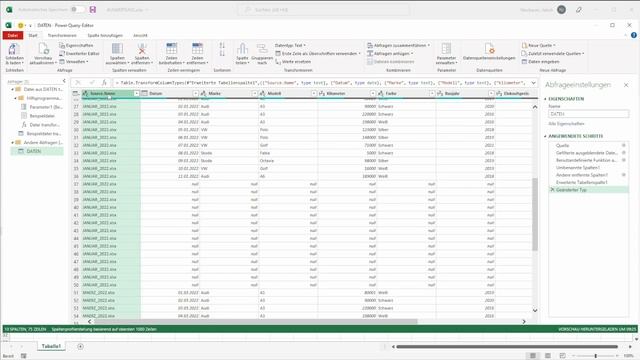Click Daten eingeben
This screenshot has width=640, height=360.
point(540,62)
